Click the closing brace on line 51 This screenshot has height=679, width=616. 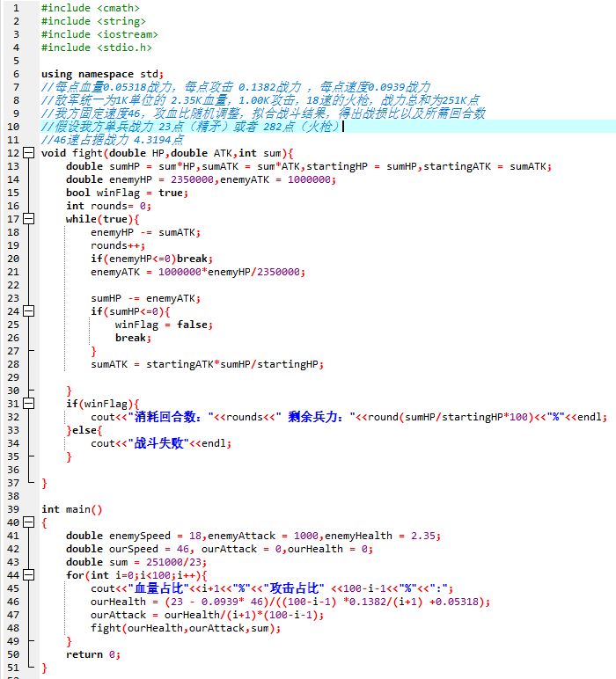click(44, 668)
